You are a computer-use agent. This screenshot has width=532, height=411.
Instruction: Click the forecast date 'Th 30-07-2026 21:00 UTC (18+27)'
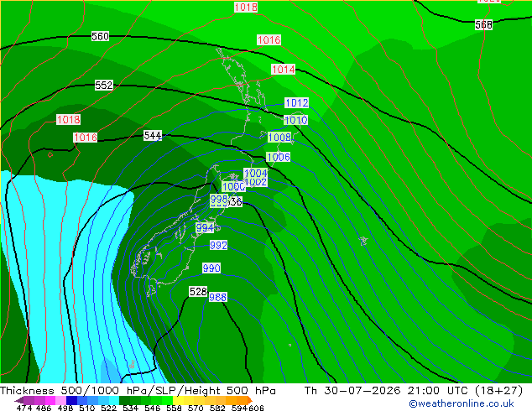tap(414, 391)
